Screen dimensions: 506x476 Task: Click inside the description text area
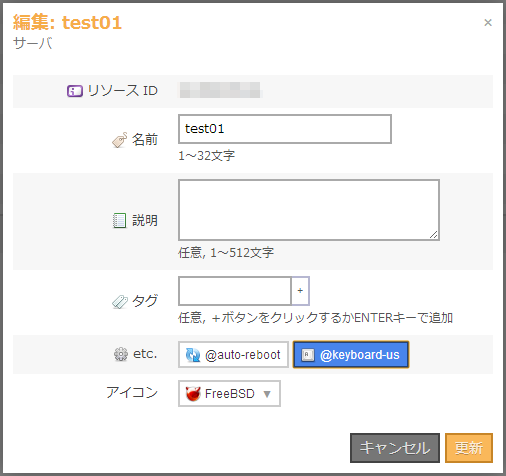[x=309, y=210]
